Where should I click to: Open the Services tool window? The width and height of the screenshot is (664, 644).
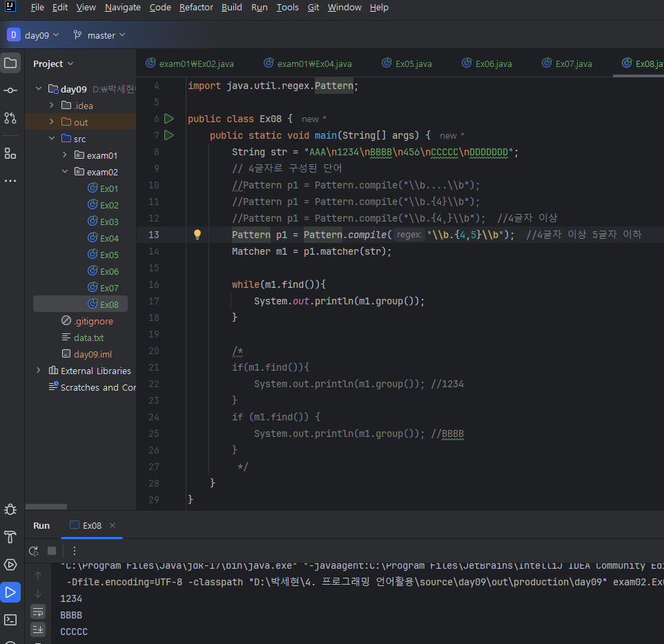tap(10, 565)
